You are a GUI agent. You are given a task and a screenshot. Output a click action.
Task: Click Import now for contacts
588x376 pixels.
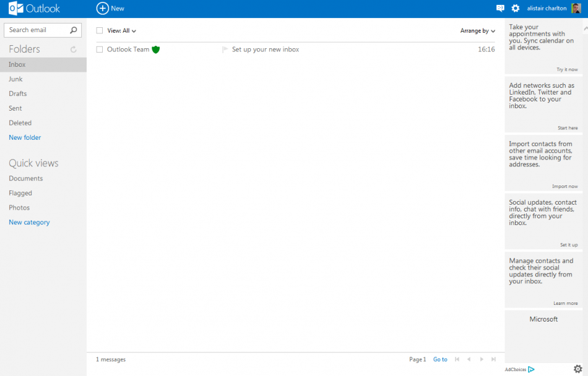coord(564,186)
